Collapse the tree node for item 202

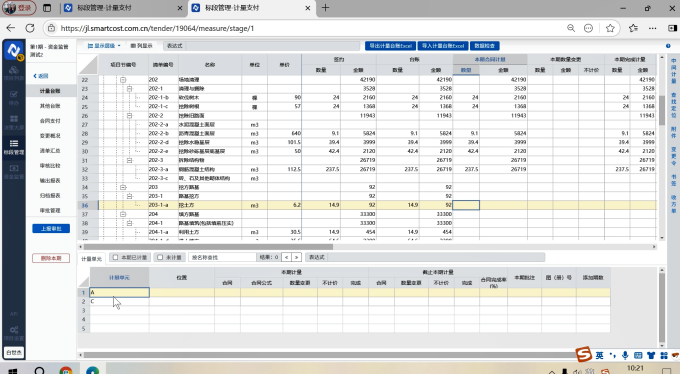pos(123,80)
